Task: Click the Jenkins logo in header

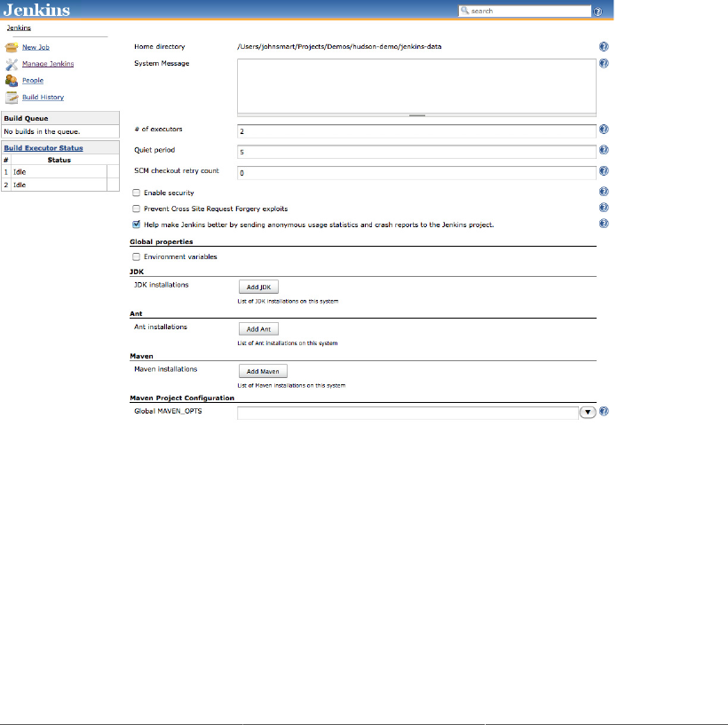Action: [36, 10]
